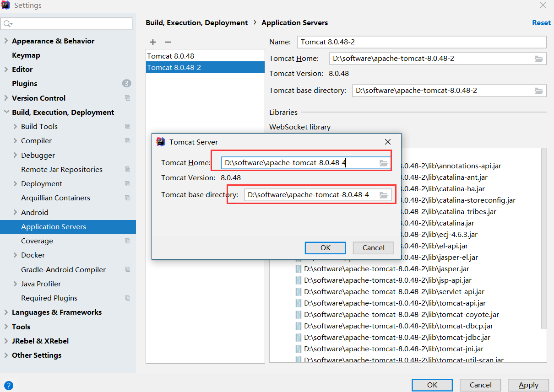Select Tomcat 8.0.48-2 server entry

pos(205,67)
